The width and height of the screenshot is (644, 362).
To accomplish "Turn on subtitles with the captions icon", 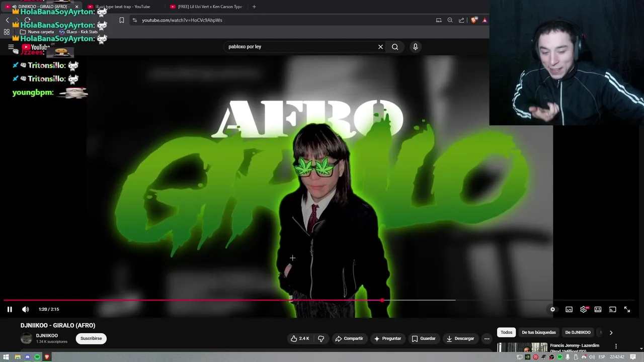I will (x=569, y=309).
